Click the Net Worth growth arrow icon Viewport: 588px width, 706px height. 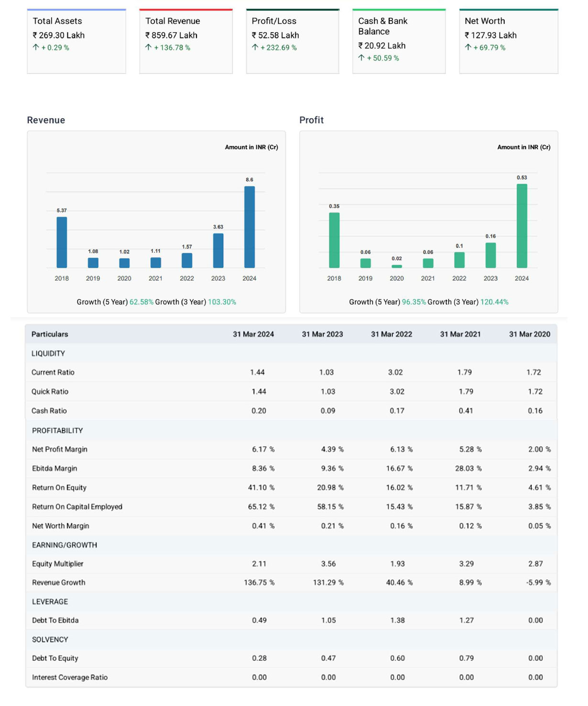468,47
